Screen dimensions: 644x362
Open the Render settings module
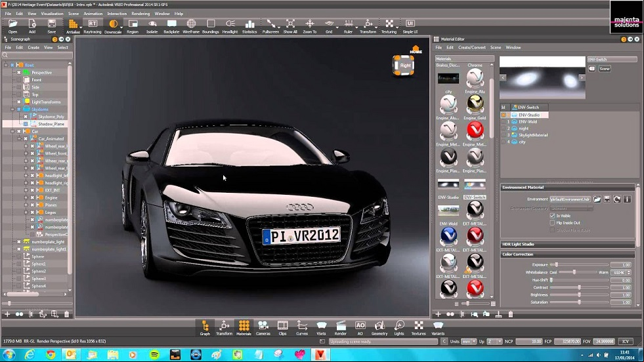(341, 328)
